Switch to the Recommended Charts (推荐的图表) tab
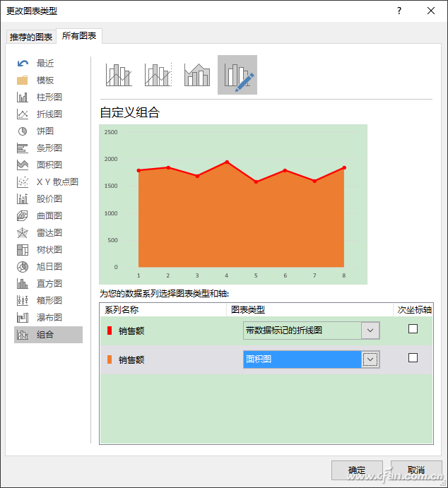The width and height of the screenshot is (448, 488). [31, 37]
